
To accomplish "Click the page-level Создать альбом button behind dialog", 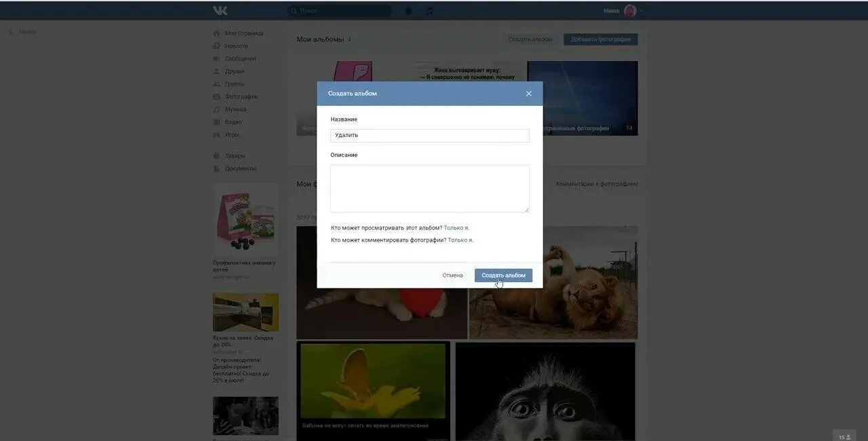I will point(530,39).
